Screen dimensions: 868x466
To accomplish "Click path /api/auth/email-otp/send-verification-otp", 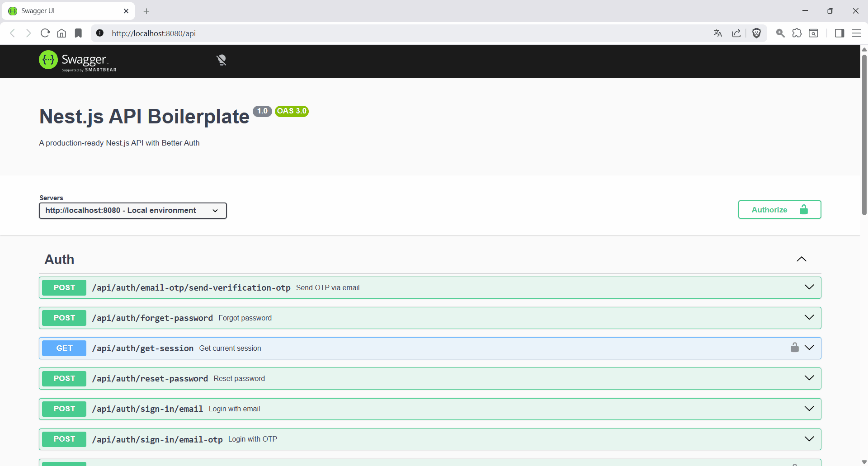I will (x=191, y=288).
